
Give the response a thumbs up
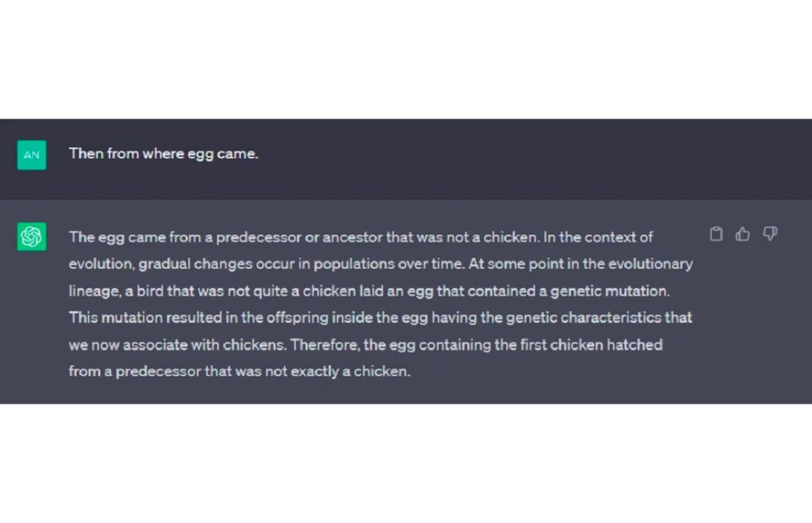pyautogui.click(x=742, y=234)
